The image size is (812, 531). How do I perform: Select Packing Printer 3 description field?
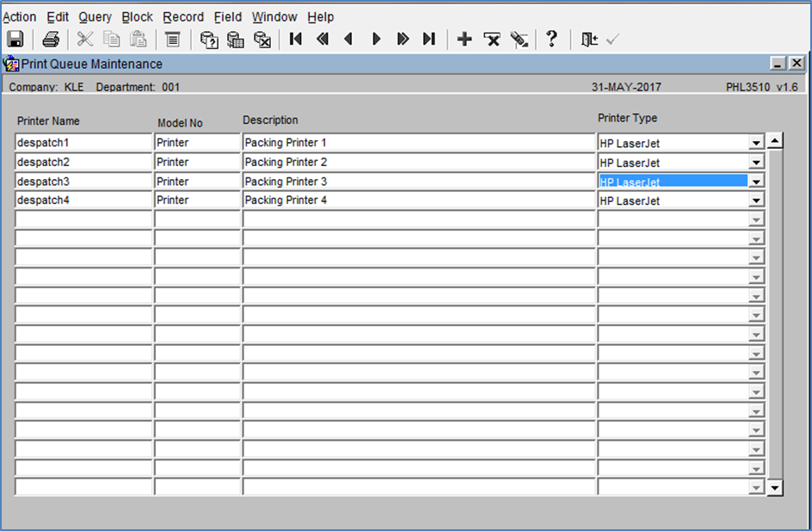click(x=419, y=182)
